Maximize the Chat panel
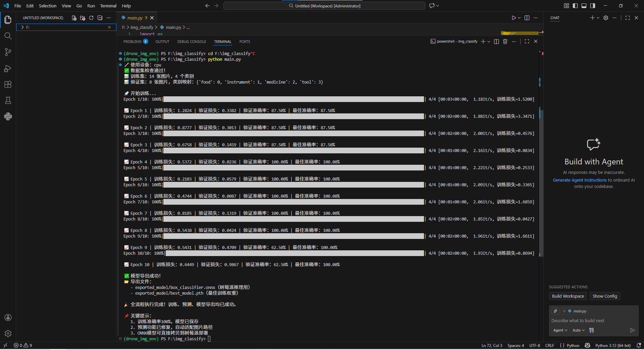Viewport: 644px width, 350px height. tap(628, 18)
